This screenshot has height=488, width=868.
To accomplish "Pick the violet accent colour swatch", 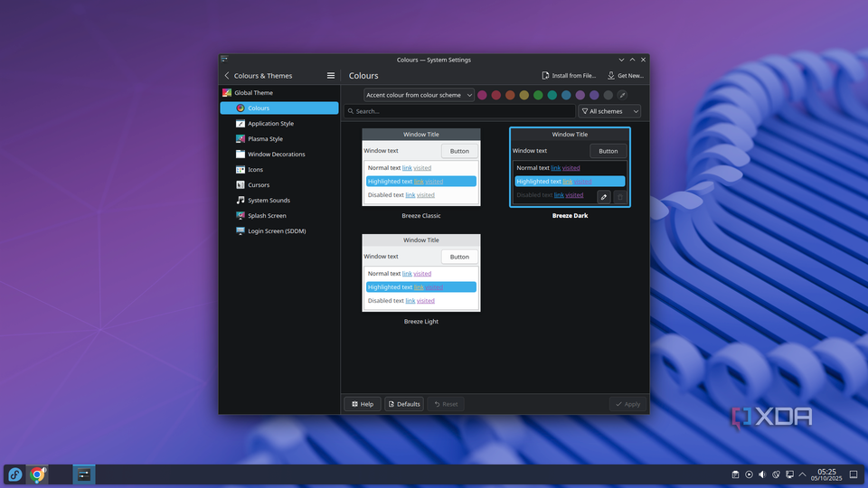I will click(594, 95).
